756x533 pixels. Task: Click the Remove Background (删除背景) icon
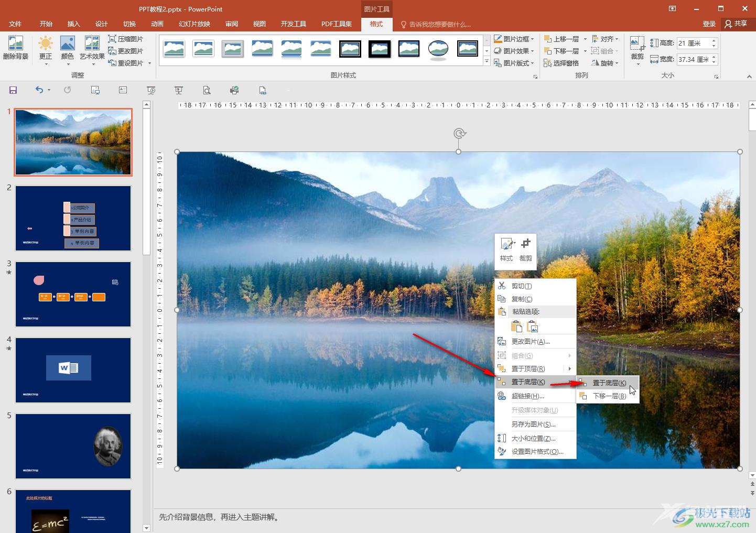point(16,48)
